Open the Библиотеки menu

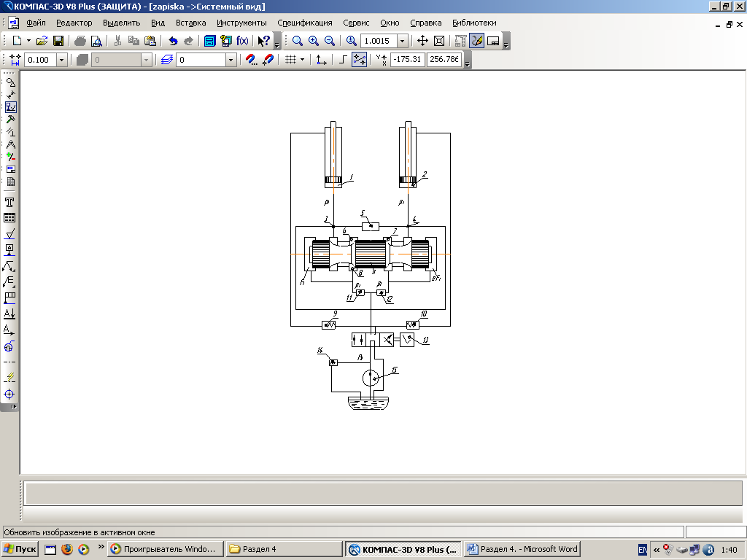click(x=474, y=23)
